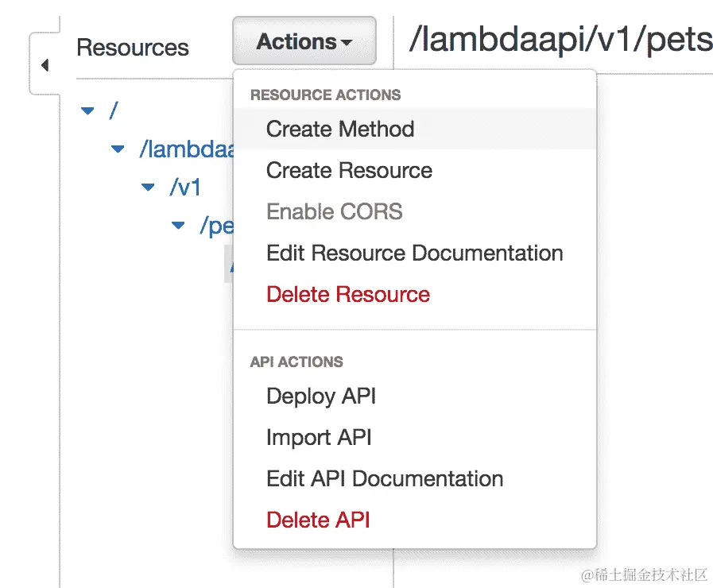Image resolution: width=713 pixels, height=588 pixels.
Task: Collapse the /v1 tree node arrow
Action: coord(148,188)
